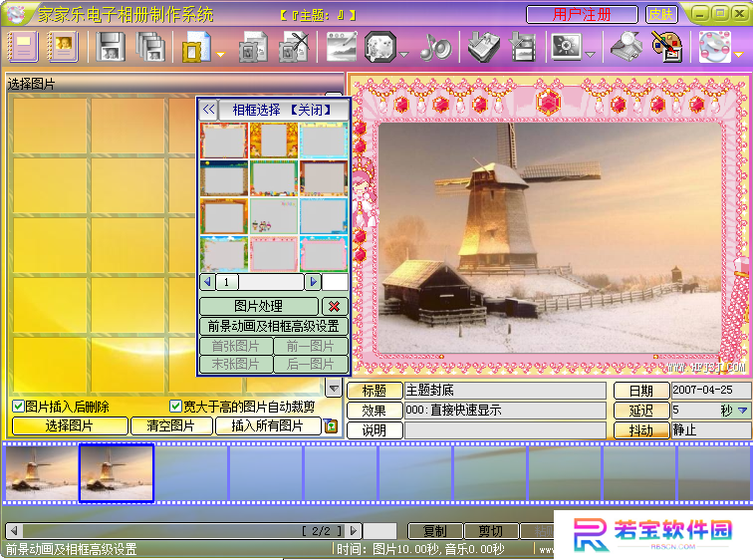This screenshot has width=753, height=560.
Task: Click 插入所有图片 button
Action: [x=268, y=425]
